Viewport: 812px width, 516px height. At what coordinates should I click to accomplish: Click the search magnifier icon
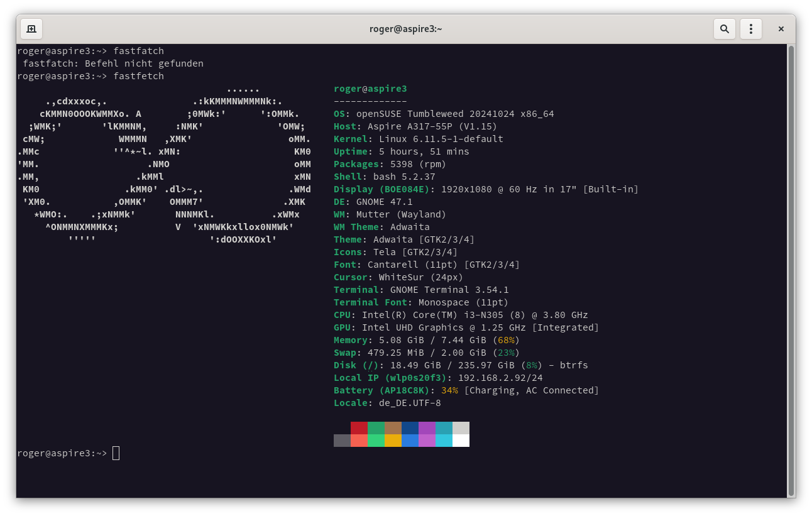tap(724, 29)
